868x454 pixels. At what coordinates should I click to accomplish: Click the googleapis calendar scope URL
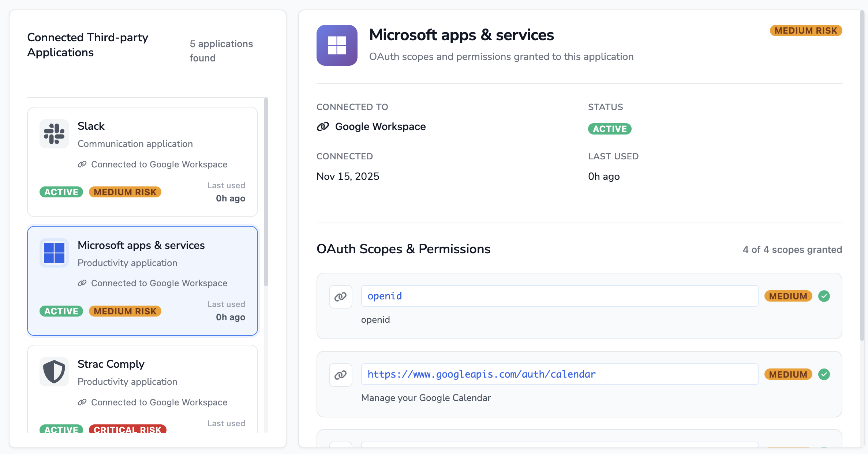[482, 374]
